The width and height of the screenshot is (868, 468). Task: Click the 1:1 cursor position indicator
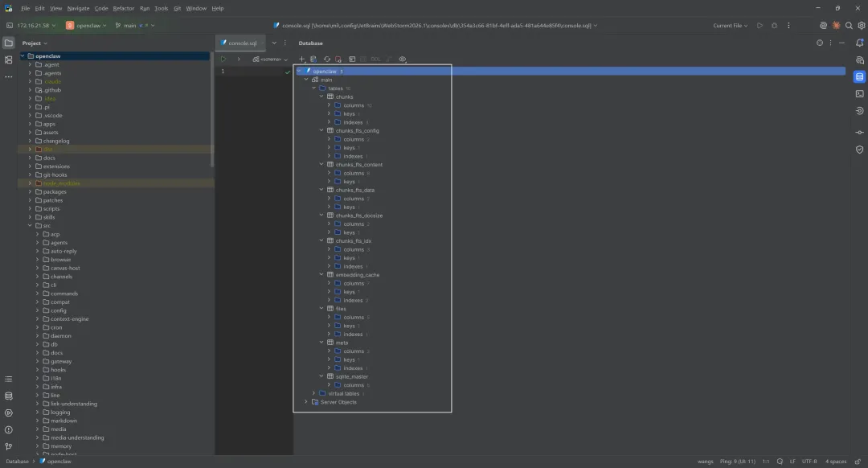(766, 462)
